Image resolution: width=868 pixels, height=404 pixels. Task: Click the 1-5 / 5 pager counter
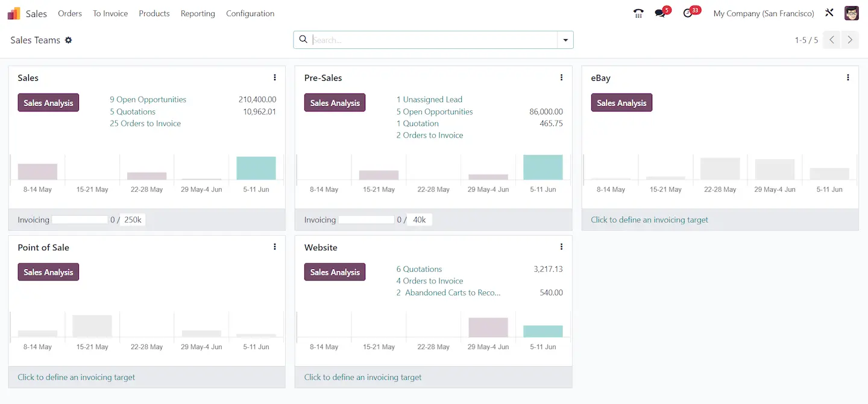[x=807, y=40]
